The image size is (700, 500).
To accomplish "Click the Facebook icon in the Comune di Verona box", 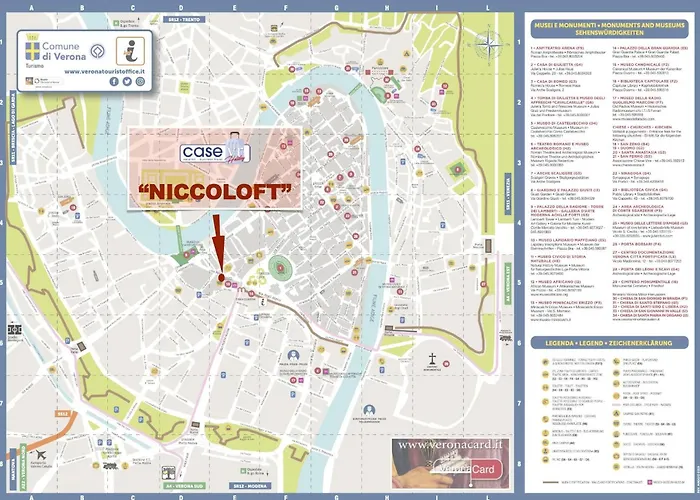I will tap(114, 81).
